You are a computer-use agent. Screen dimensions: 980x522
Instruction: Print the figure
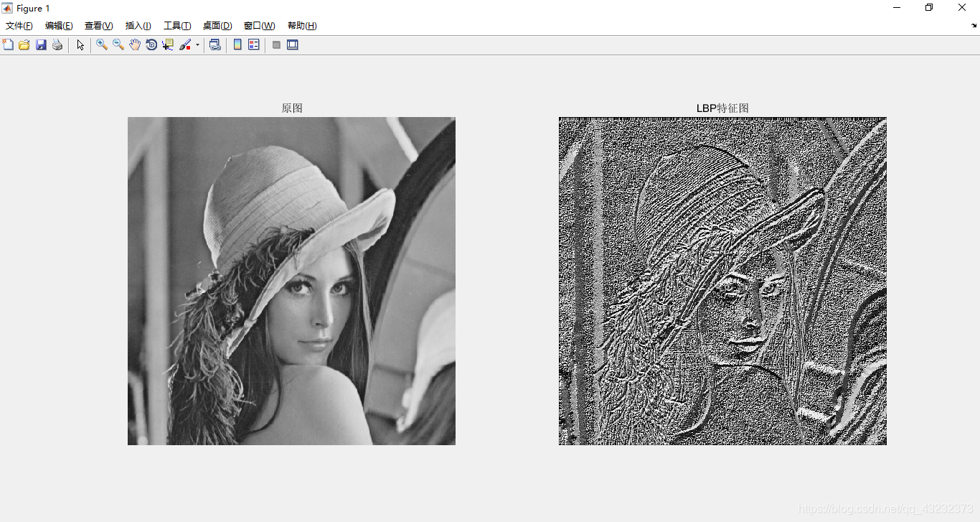57,45
